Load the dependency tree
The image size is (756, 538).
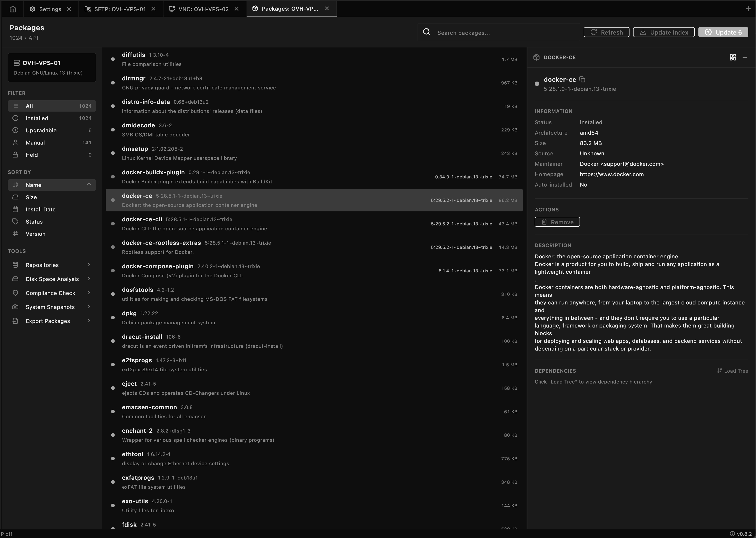(x=733, y=371)
